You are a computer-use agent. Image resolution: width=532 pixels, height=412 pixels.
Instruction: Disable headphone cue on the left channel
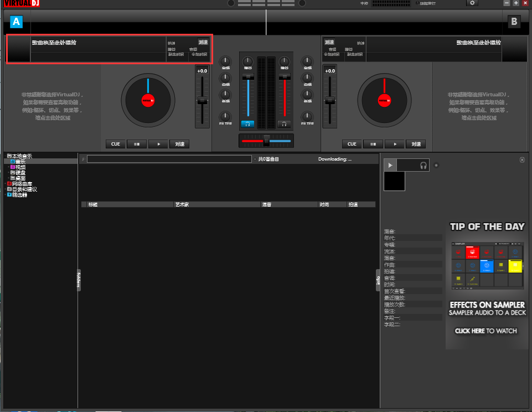(x=247, y=125)
